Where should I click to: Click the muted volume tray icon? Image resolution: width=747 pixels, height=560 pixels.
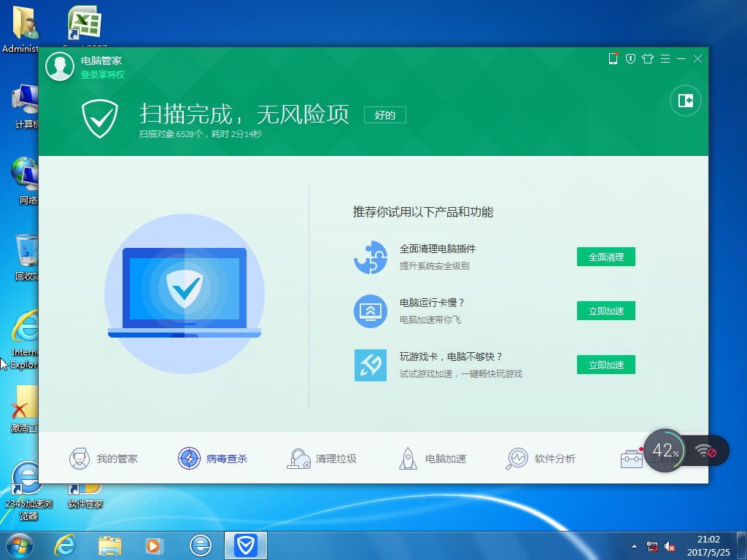(670, 546)
